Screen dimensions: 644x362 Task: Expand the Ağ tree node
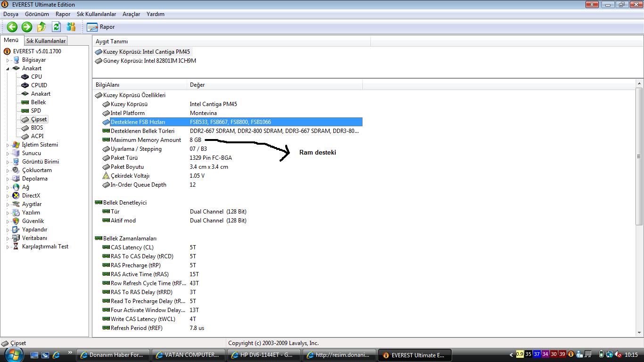[8, 187]
